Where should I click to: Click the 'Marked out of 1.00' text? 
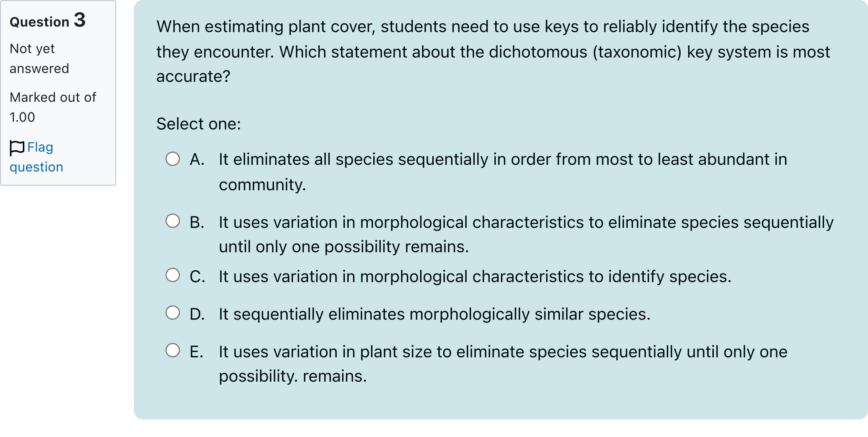[53, 107]
